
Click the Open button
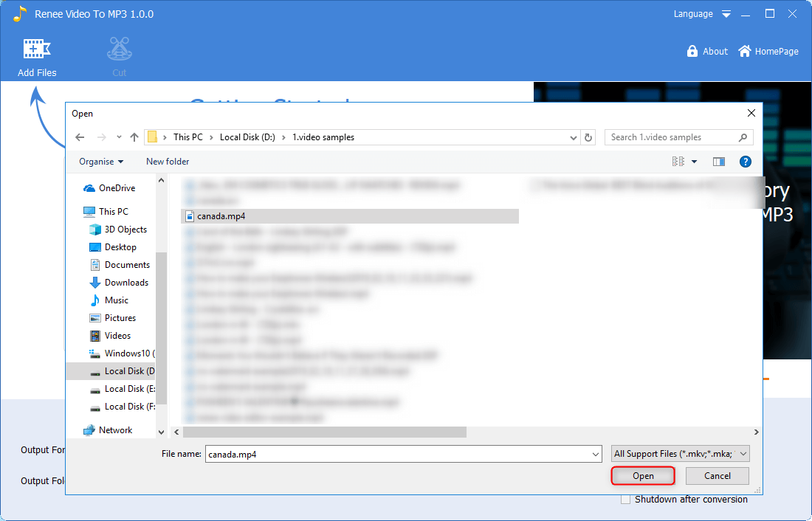(643, 476)
